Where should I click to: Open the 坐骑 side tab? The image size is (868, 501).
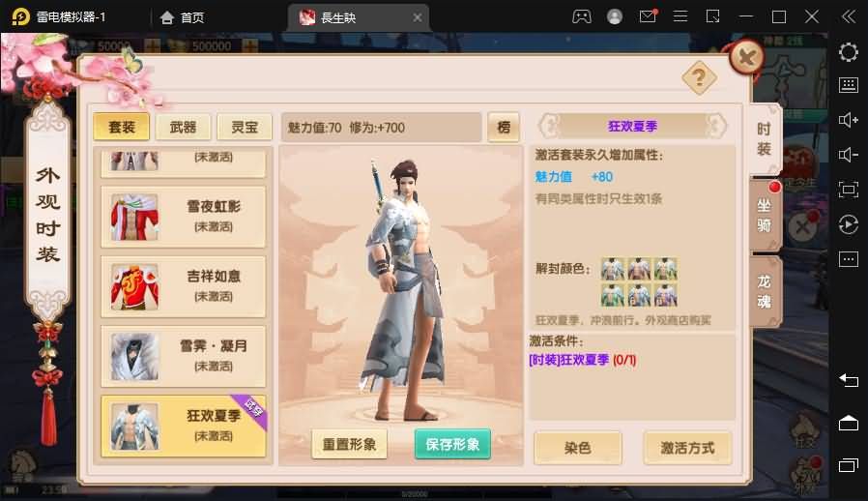(x=765, y=215)
